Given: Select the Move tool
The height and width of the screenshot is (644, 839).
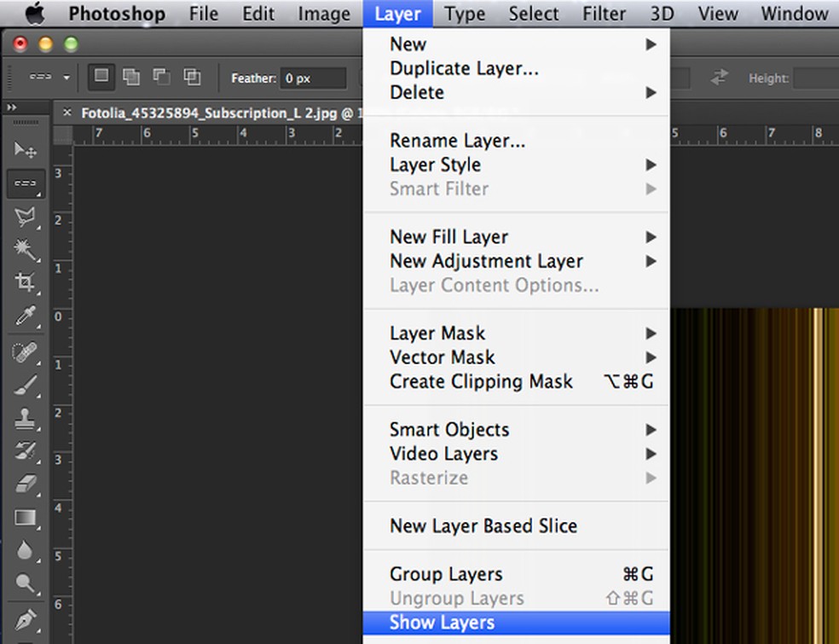Looking at the screenshot, I should 26,150.
